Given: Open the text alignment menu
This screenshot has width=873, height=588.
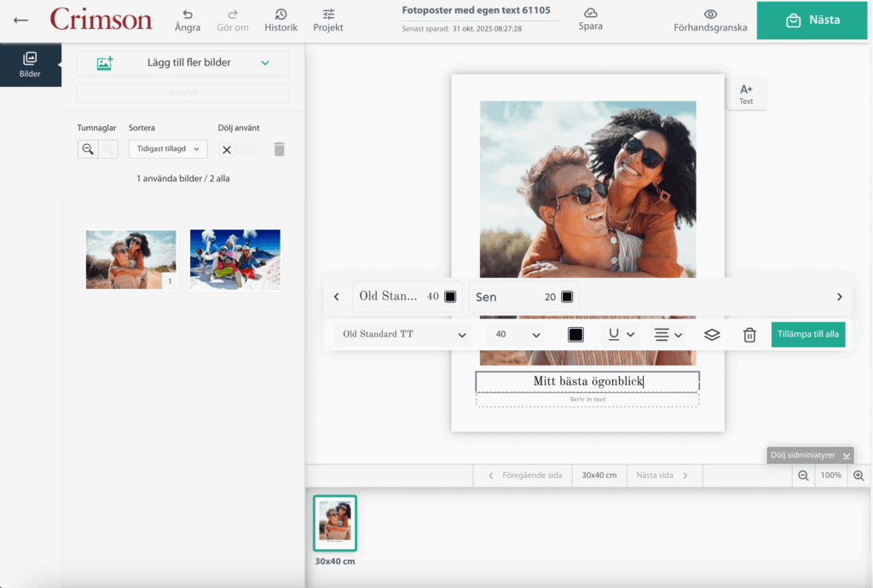Looking at the screenshot, I should tap(668, 335).
